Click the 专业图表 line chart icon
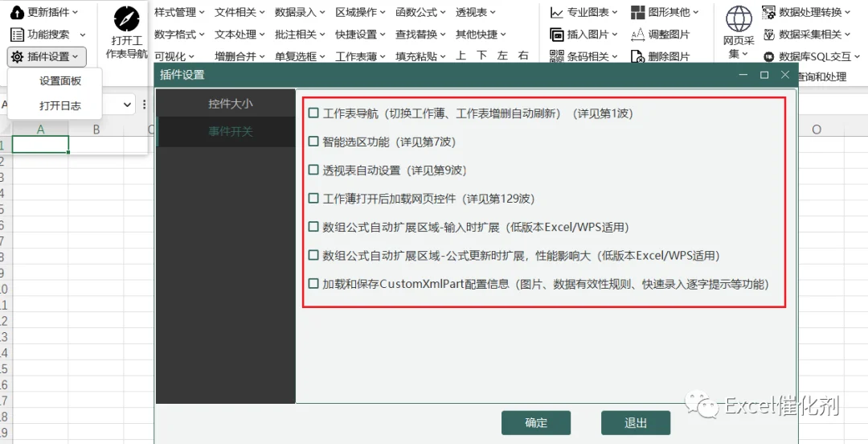 tap(557, 11)
